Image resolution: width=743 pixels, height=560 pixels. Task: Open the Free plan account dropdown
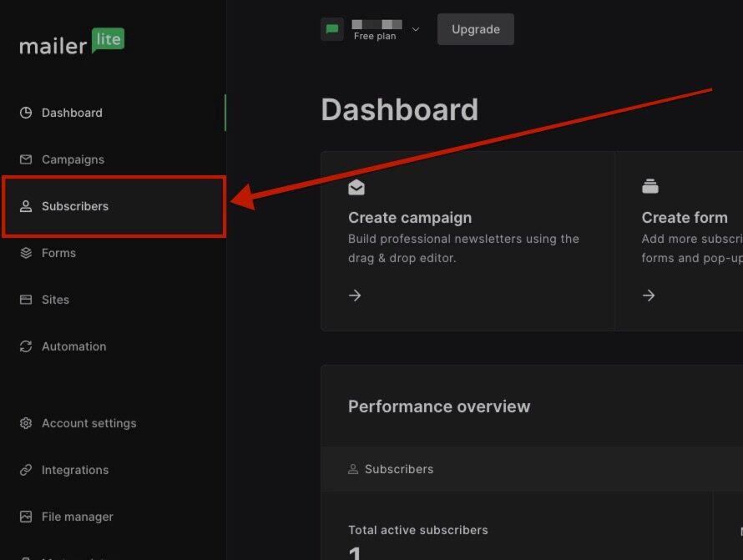click(376, 30)
